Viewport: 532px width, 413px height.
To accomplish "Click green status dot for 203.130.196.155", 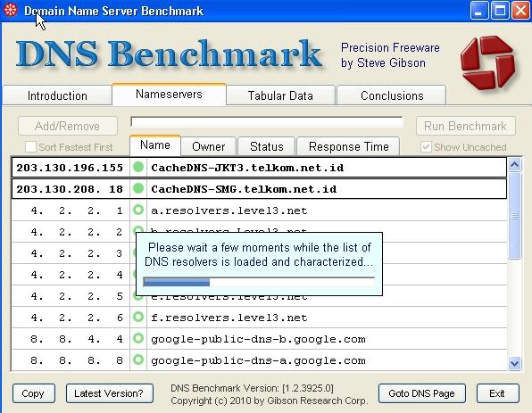I will (138, 167).
